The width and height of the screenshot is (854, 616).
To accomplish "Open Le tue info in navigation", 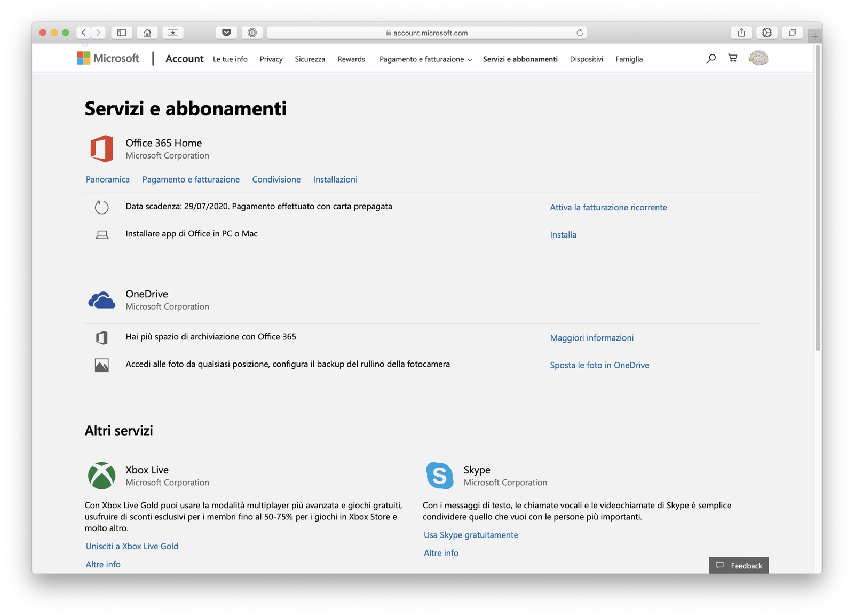I will [230, 59].
